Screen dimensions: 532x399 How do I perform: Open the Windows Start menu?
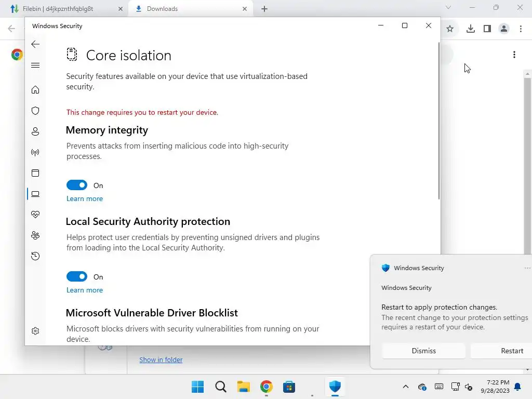[197, 387]
